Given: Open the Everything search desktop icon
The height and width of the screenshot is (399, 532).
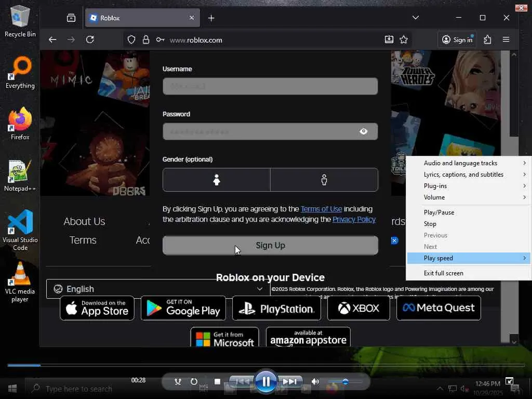Looking at the screenshot, I should pyautogui.click(x=20, y=73).
